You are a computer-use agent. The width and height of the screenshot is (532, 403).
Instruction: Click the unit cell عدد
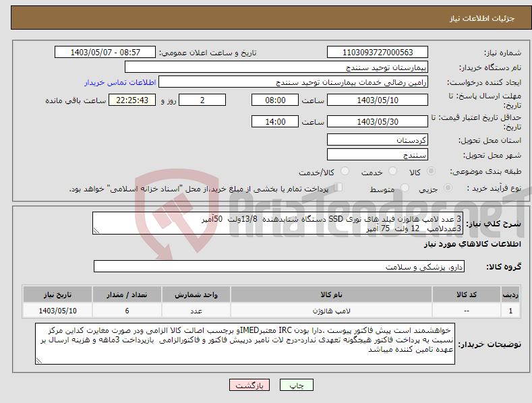[x=196, y=311]
